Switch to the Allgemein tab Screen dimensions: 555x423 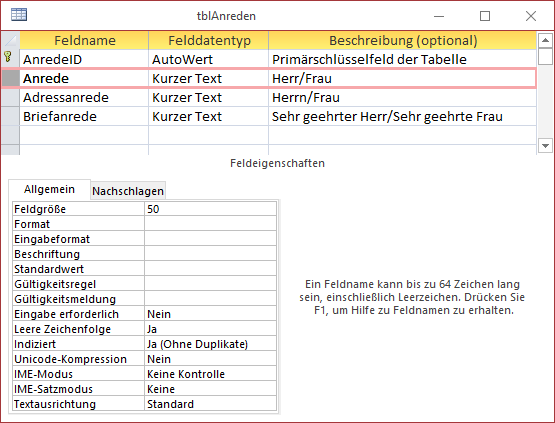pos(49,189)
